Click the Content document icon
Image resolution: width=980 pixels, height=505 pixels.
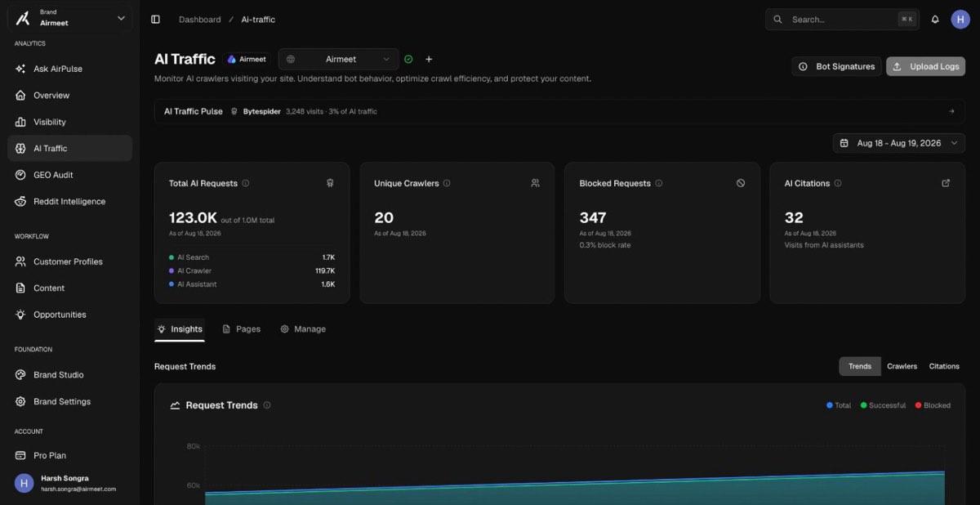20,288
